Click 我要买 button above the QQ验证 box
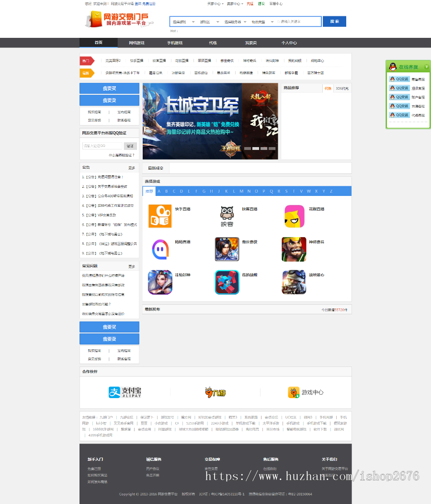The image size is (431, 504). pos(109,89)
